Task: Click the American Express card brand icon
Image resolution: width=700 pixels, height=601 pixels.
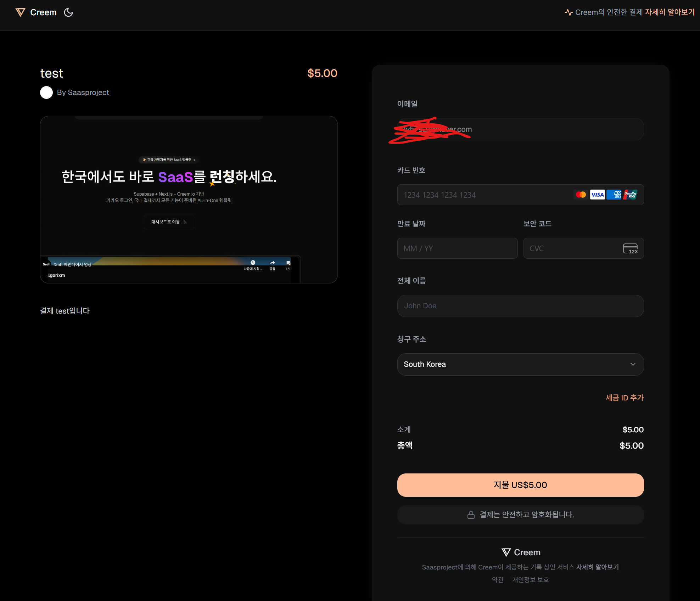Action: point(614,195)
